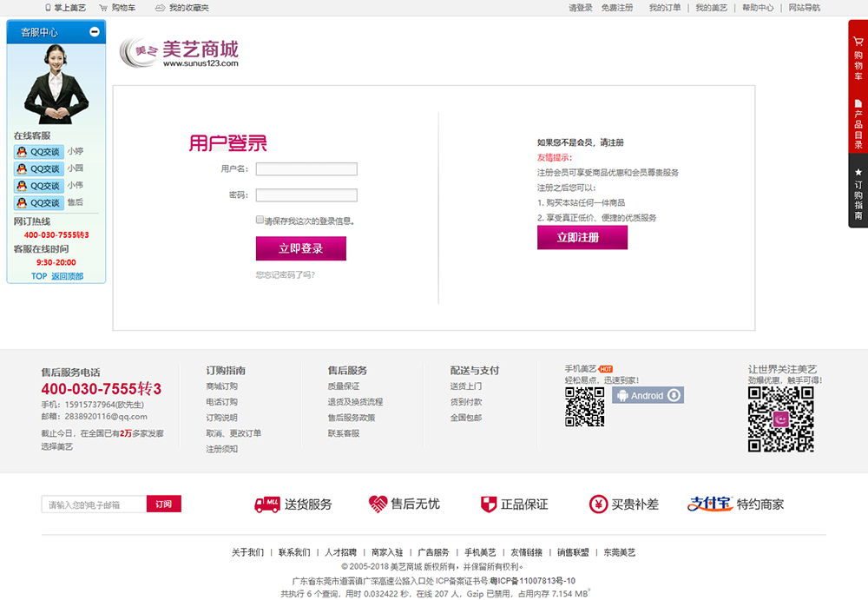Open 订购说明 footer link

222,417
